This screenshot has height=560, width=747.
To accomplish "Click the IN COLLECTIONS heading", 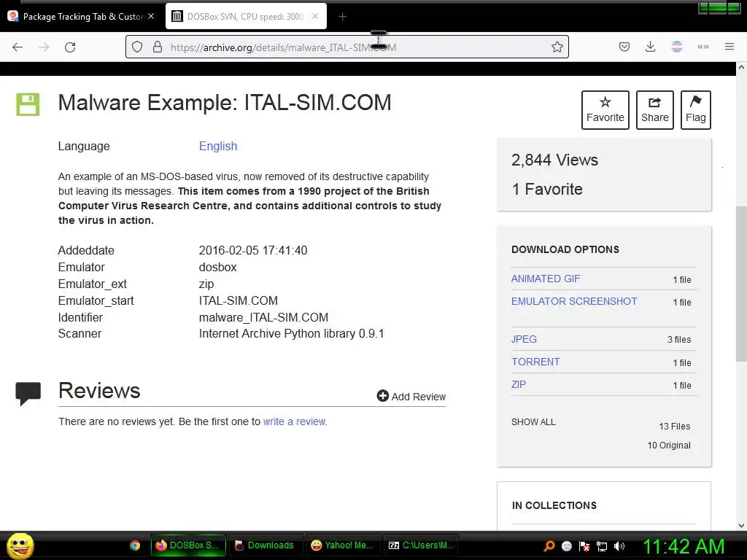I will (x=554, y=506).
